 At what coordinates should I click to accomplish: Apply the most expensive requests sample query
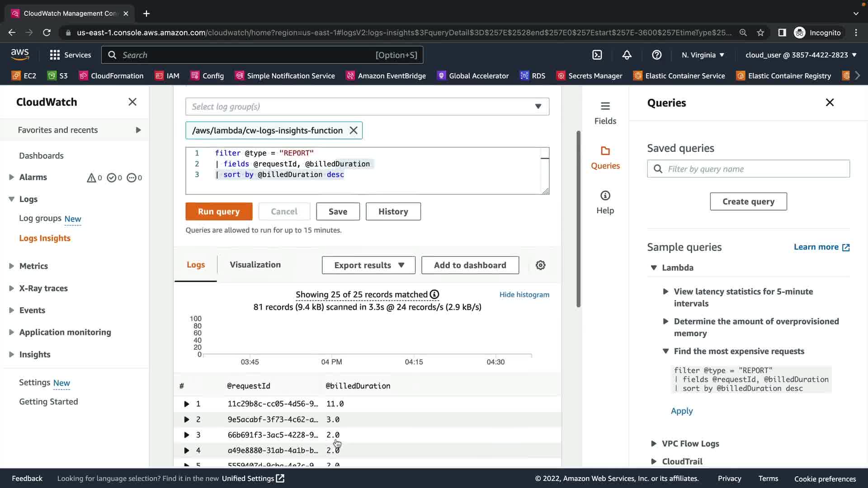[x=681, y=411]
